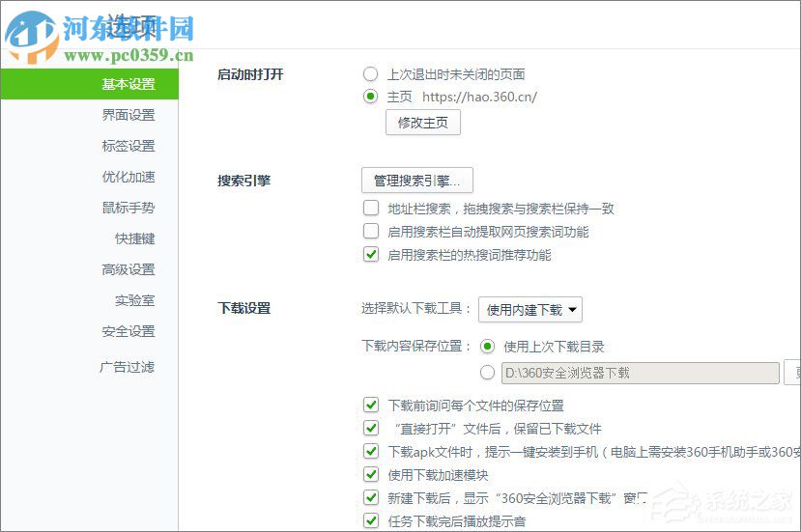This screenshot has height=532, width=801.
Task: Open the 基本设置 settings section
Action: tap(90, 84)
